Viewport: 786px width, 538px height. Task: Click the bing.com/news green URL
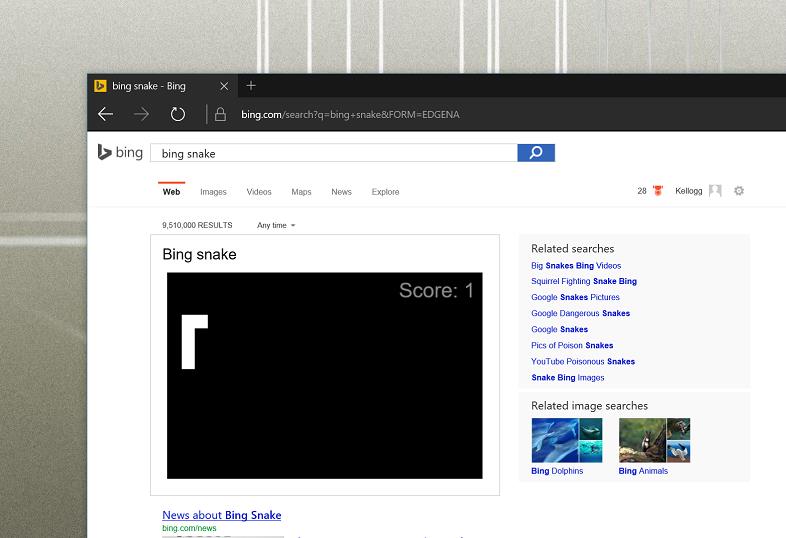click(189, 528)
